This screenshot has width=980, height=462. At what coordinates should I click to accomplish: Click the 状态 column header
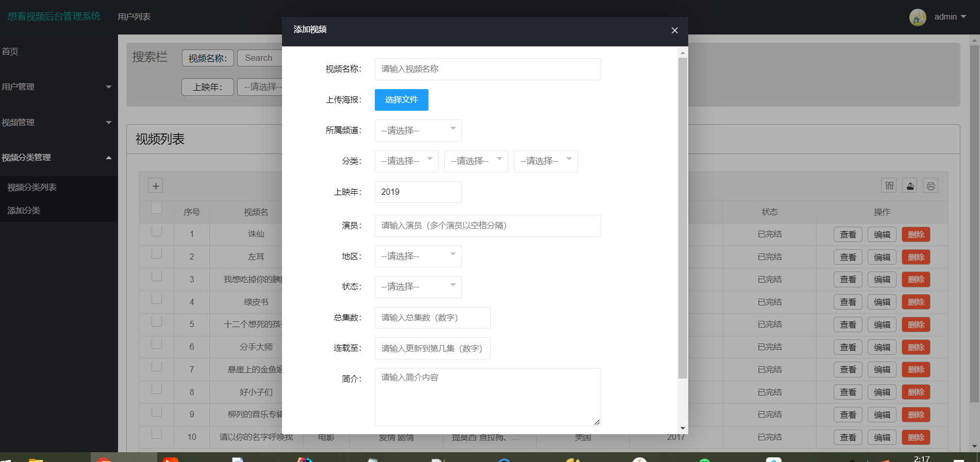[769, 212]
